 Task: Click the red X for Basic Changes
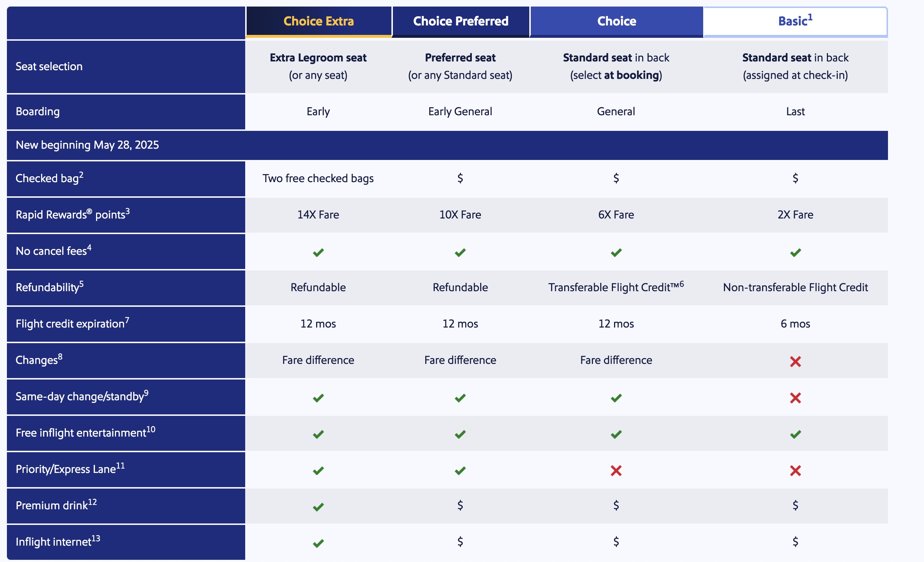click(x=795, y=362)
